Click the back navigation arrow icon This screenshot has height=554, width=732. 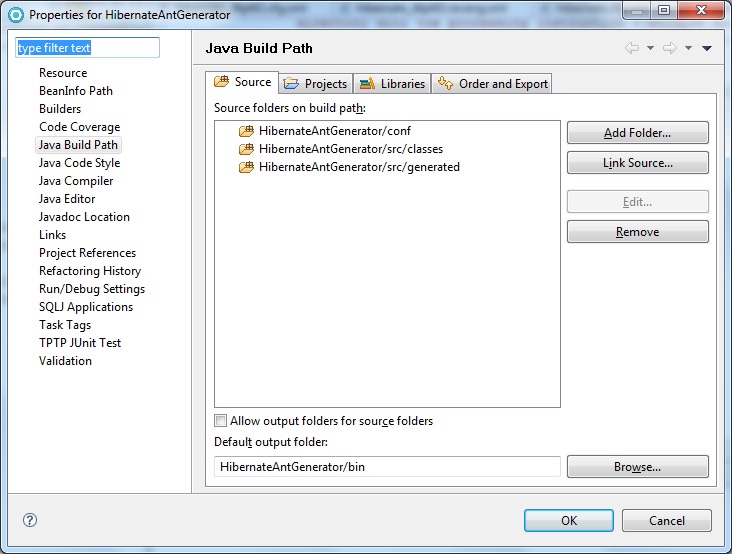point(632,48)
